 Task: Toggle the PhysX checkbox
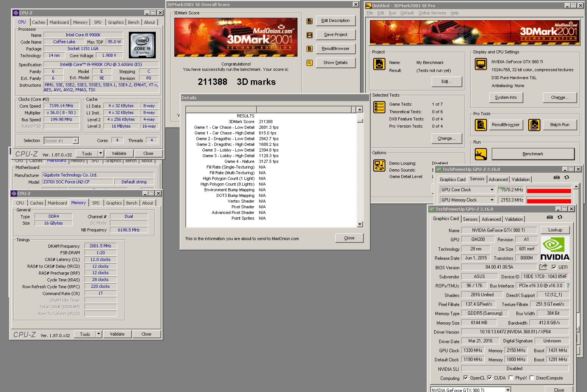coord(511,378)
